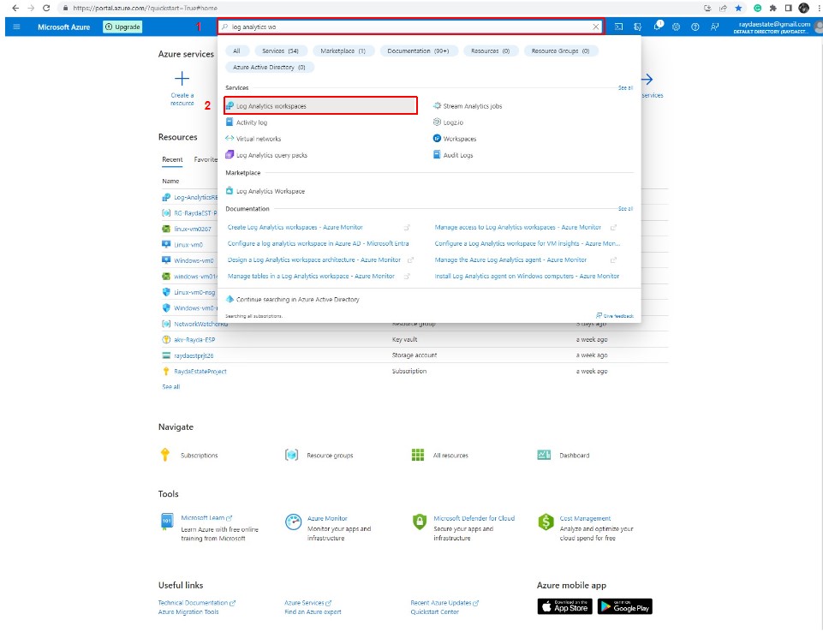
Task: Switch to the Recent resources tab
Action: 172,159
